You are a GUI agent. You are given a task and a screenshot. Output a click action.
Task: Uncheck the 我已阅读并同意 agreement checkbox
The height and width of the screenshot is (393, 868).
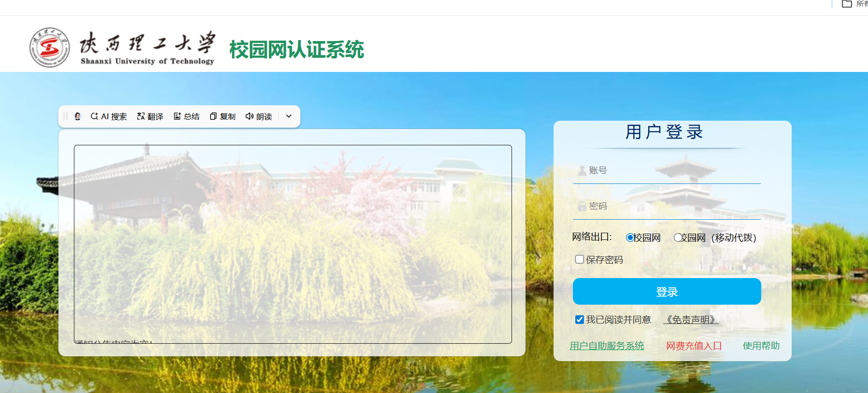(580, 320)
